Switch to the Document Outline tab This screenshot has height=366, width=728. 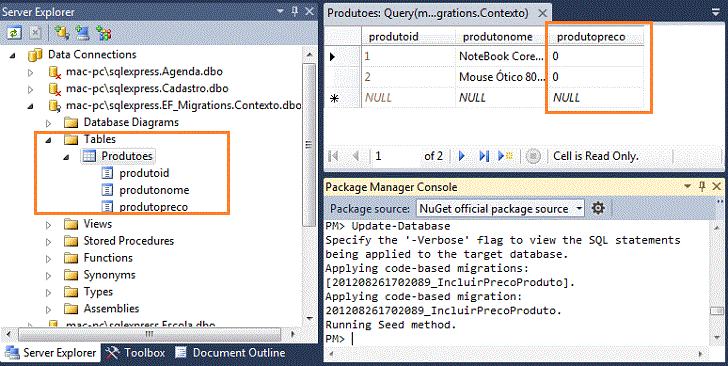[230, 353]
